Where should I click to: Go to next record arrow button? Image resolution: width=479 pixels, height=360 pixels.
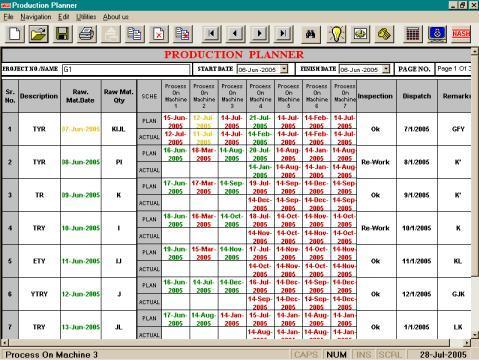(x=259, y=34)
